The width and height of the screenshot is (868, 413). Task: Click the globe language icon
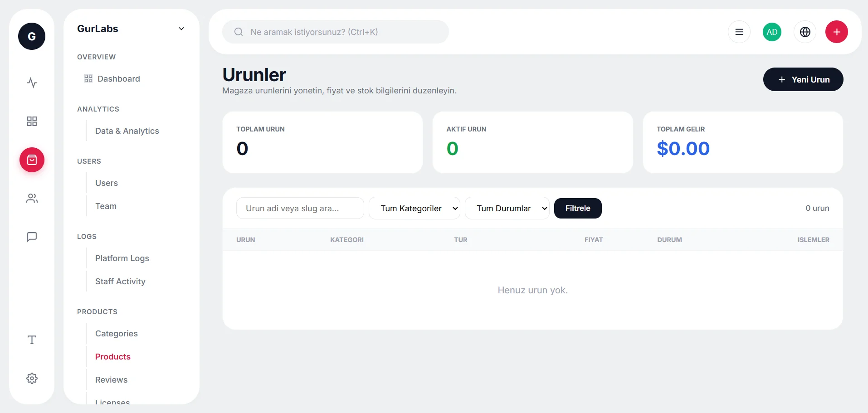point(805,32)
